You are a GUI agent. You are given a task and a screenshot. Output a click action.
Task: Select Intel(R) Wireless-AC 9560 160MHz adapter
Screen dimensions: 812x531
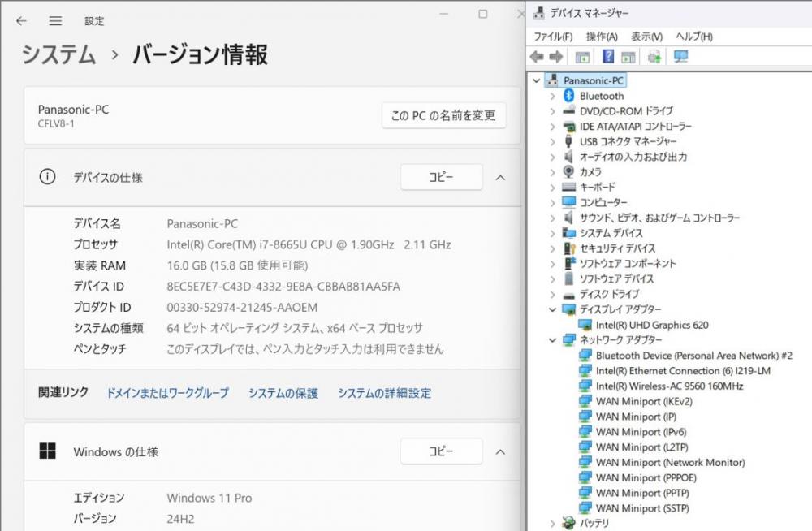pos(670,386)
